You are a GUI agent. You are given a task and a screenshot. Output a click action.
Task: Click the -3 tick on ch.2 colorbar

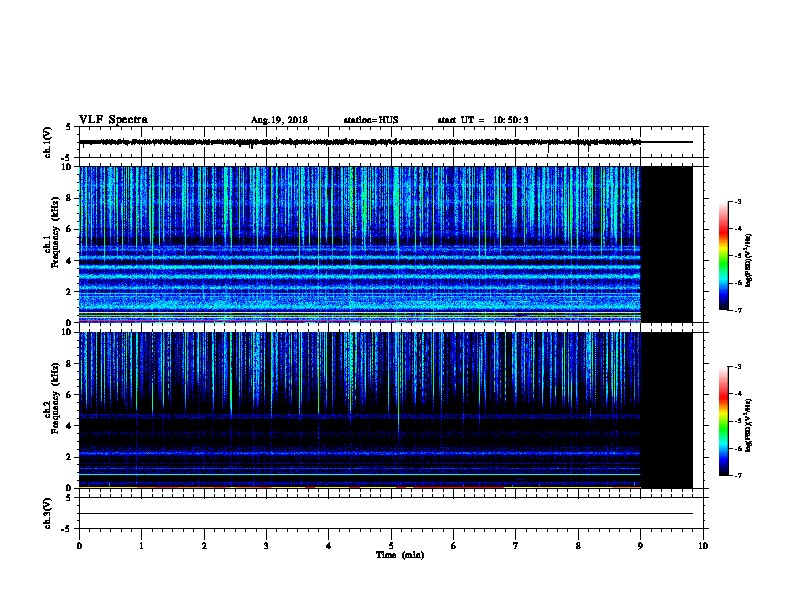pos(737,367)
